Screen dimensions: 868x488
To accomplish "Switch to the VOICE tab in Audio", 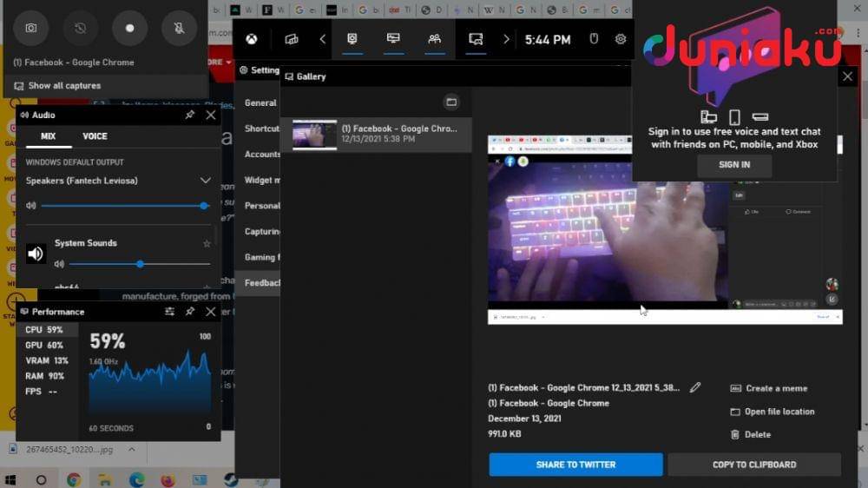I will click(x=95, y=136).
